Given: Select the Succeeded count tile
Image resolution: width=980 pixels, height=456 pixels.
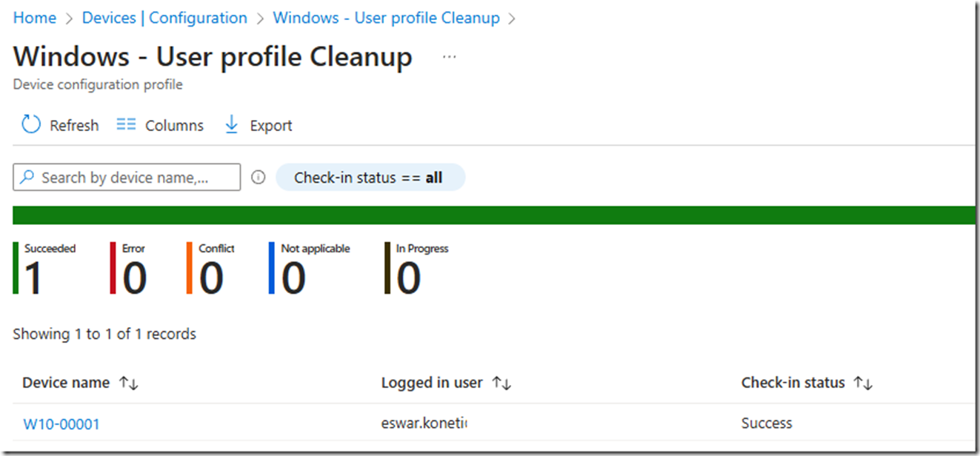Looking at the screenshot, I should [44, 268].
